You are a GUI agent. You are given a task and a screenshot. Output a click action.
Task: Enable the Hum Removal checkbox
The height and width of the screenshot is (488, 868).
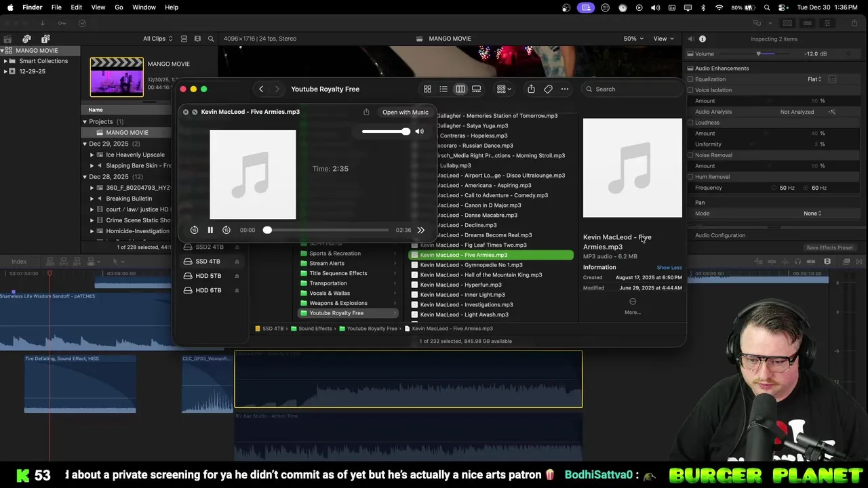pyautogui.click(x=690, y=177)
